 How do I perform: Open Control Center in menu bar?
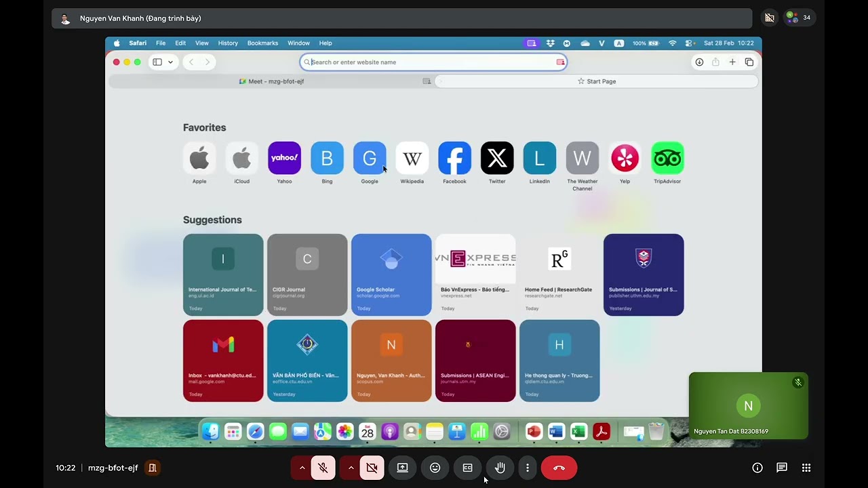tap(690, 43)
